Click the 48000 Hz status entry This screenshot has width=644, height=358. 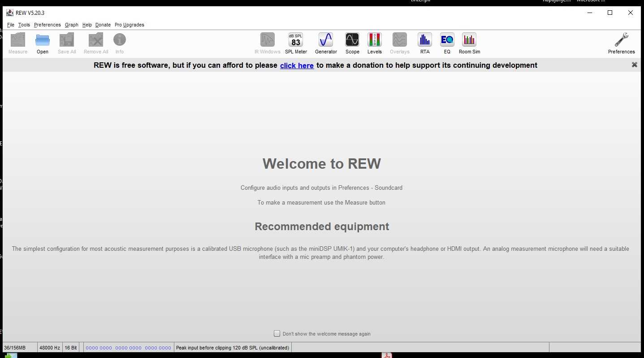click(50, 348)
